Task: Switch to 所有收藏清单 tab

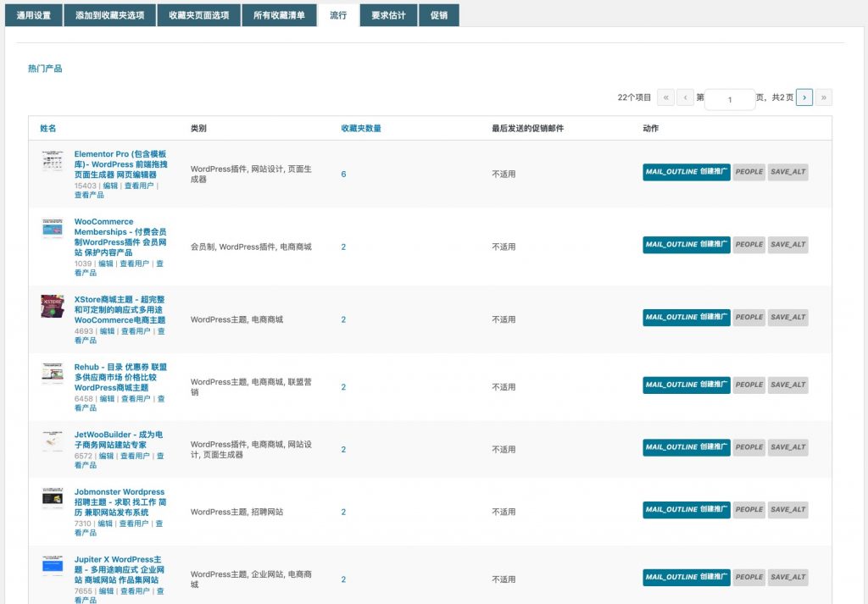Action: (x=279, y=15)
